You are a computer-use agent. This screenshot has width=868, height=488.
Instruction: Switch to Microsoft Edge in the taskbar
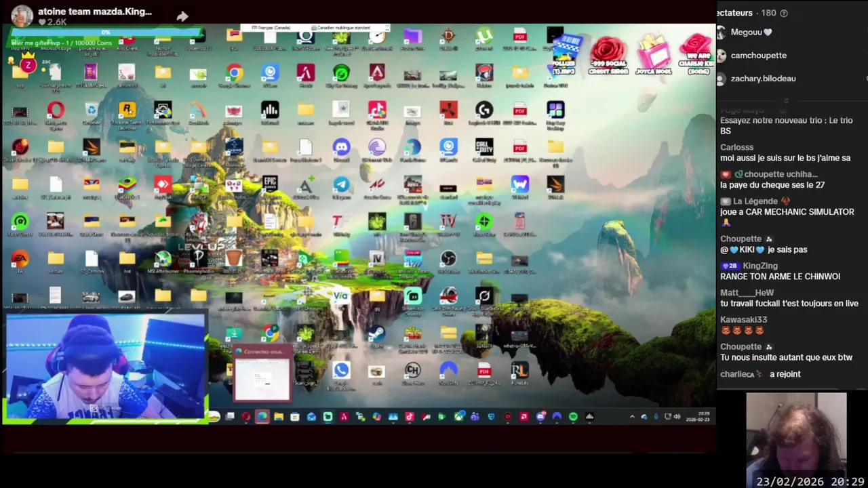(x=262, y=417)
